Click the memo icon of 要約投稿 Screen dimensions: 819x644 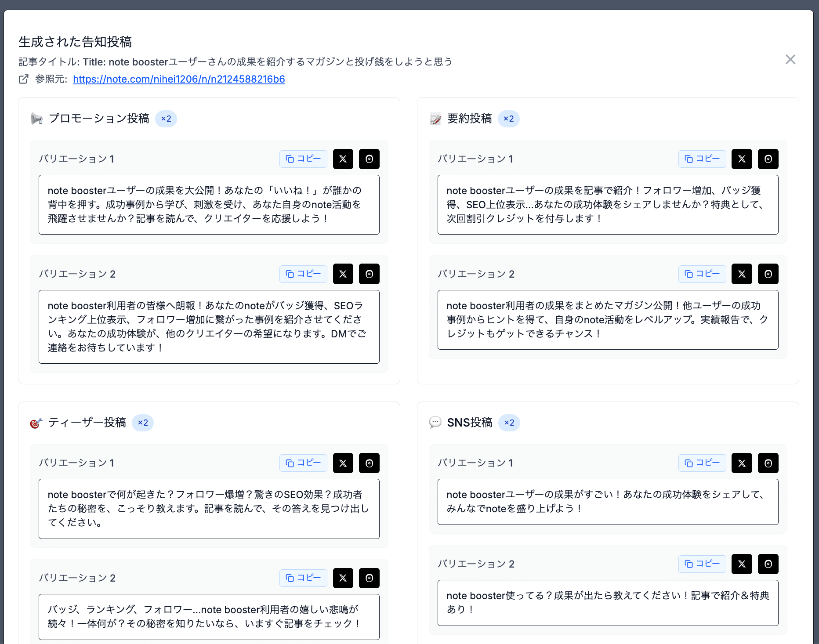[x=435, y=119]
